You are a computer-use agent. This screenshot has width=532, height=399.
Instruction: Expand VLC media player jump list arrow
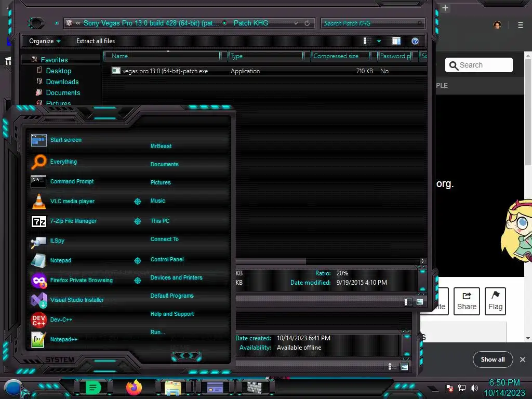[137, 202]
